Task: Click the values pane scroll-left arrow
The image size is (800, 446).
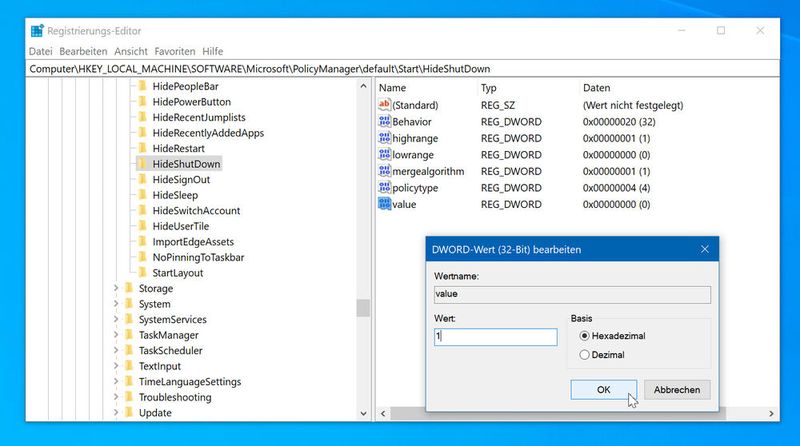Action: pyautogui.click(x=383, y=413)
